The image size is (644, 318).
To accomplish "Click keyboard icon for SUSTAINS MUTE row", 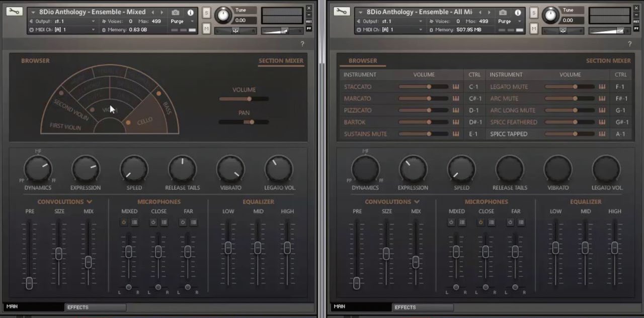I will (x=456, y=134).
